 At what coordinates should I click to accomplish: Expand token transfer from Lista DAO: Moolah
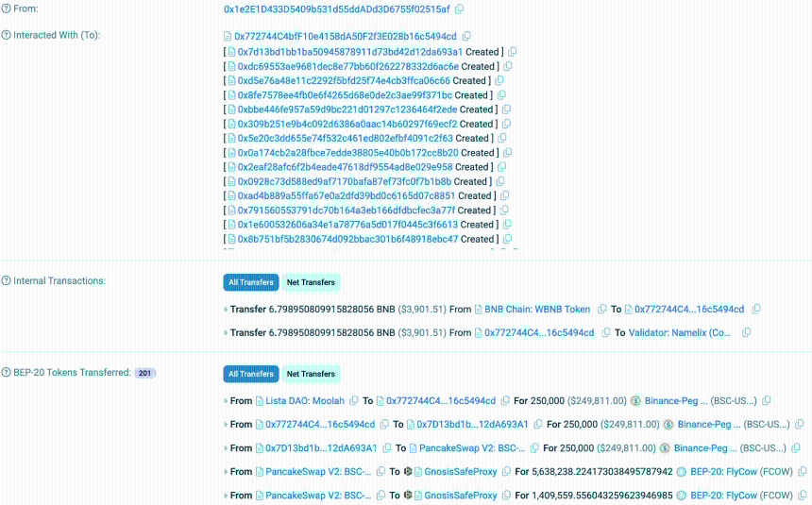tap(226, 401)
